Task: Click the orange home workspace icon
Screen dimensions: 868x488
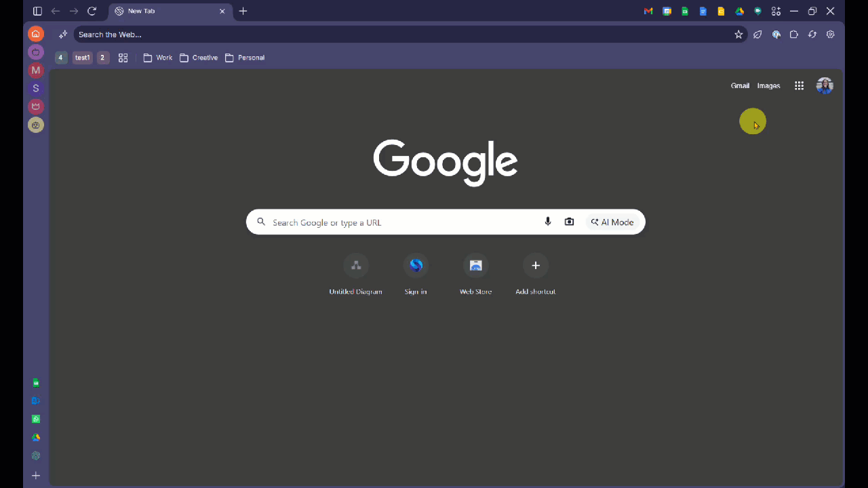Action: 36,34
